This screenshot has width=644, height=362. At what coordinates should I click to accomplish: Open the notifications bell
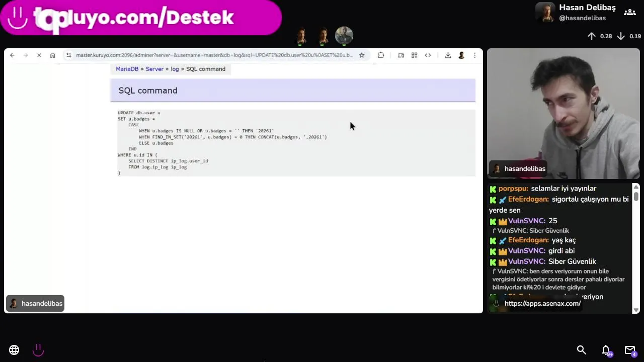click(606, 350)
